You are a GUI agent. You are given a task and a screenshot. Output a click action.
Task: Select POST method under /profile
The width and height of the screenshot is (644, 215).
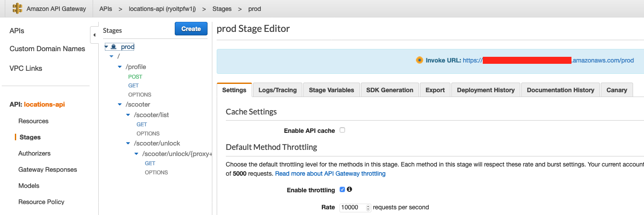[135, 76]
